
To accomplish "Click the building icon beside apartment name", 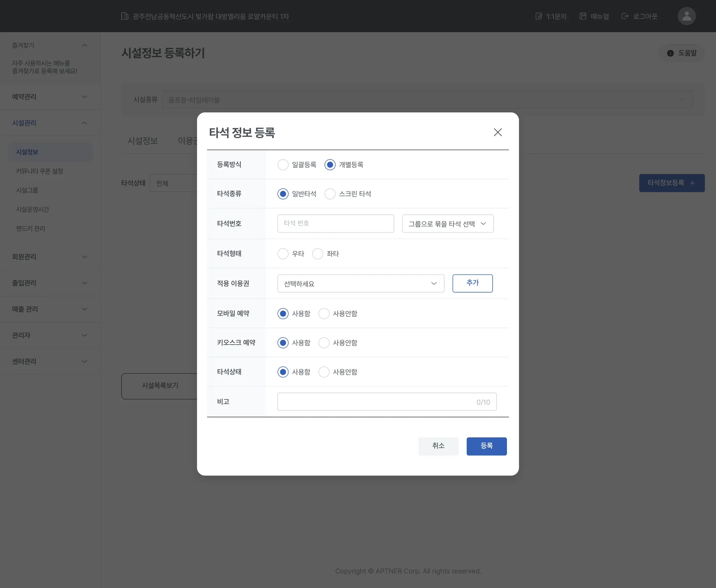I will tap(125, 16).
